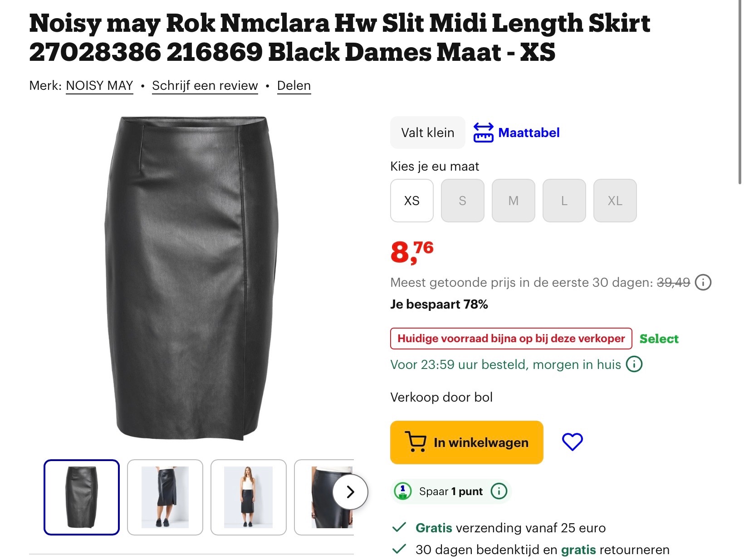Click the shopping cart icon in the yellow button
The width and height of the screenshot is (744, 560).
pos(415,442)
